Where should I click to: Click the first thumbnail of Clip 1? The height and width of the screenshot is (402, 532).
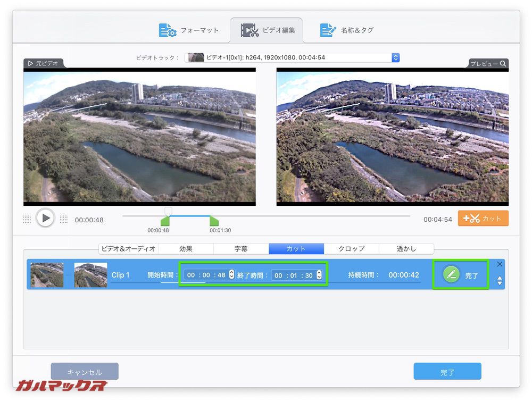tap(47, 274)
